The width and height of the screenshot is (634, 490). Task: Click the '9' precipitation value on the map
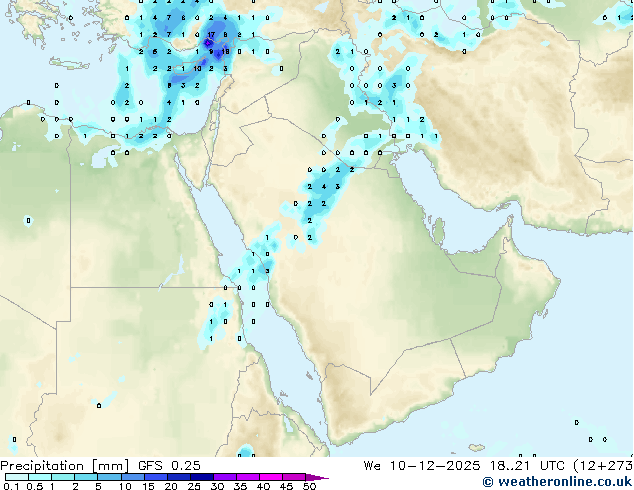coord(211,52)
